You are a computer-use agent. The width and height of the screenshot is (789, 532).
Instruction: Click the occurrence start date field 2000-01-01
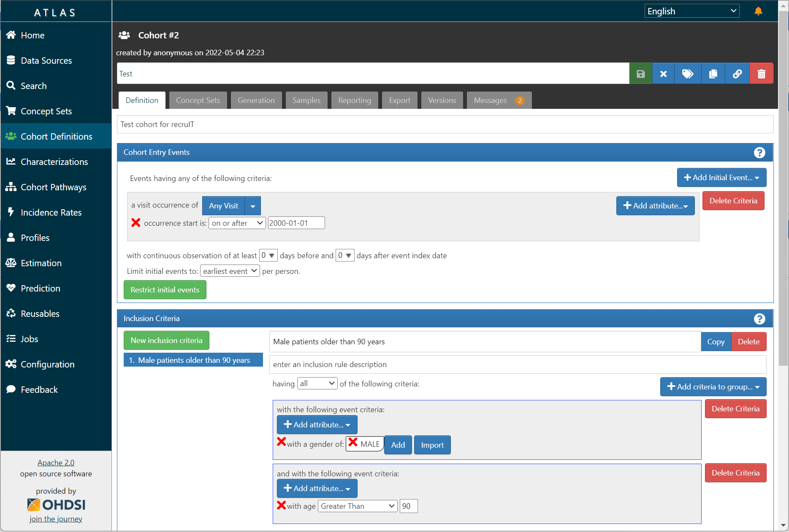[296, 223]
